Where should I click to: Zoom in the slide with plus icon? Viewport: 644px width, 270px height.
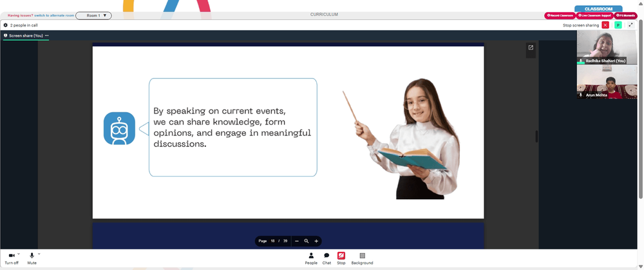316,241
